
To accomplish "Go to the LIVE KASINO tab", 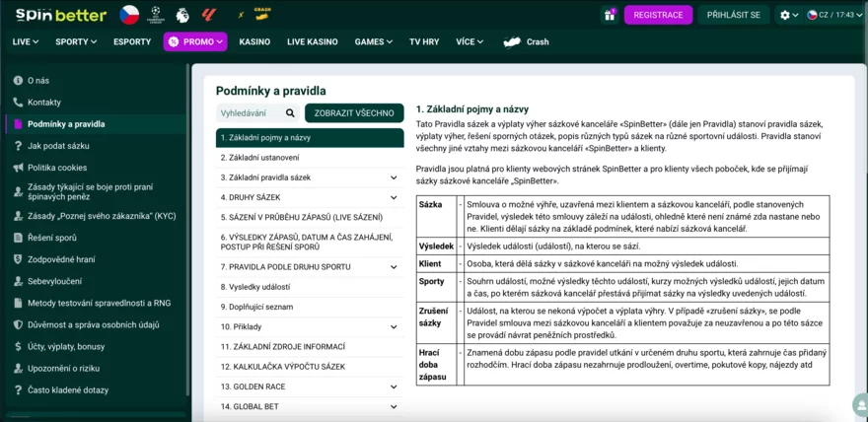I will 312,42.
